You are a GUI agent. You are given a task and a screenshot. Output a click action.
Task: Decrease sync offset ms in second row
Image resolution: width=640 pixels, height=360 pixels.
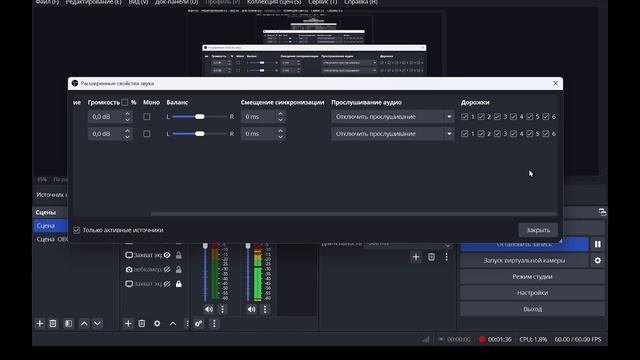pyautogui.click(x=280, y=137)
